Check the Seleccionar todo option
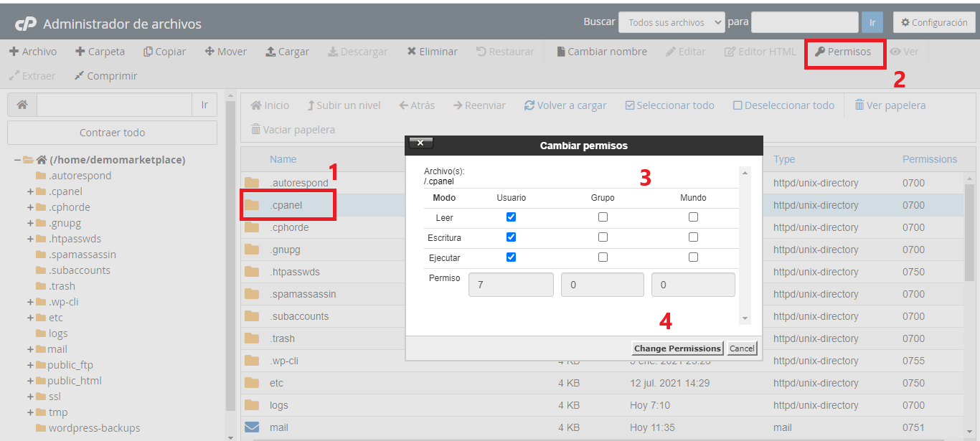 point(669,105)
